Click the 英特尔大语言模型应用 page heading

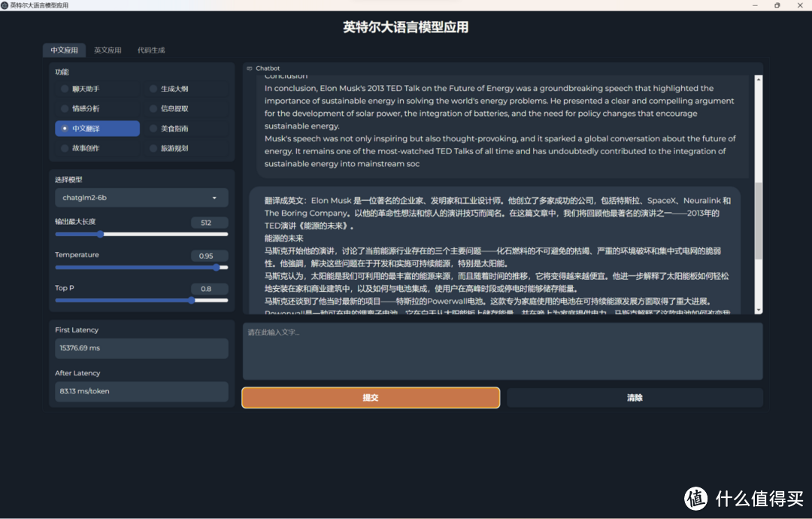(405, 27)
